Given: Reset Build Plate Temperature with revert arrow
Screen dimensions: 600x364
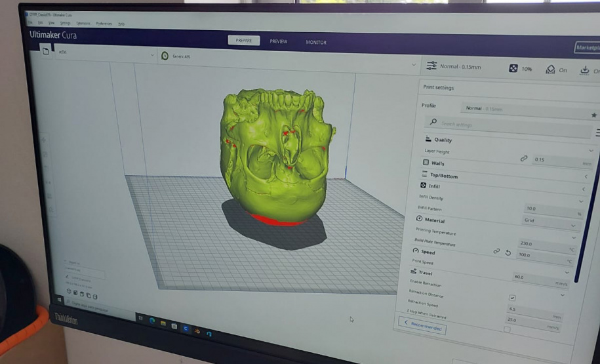Looking at the screenshot, I should click(x=508, y=253).
